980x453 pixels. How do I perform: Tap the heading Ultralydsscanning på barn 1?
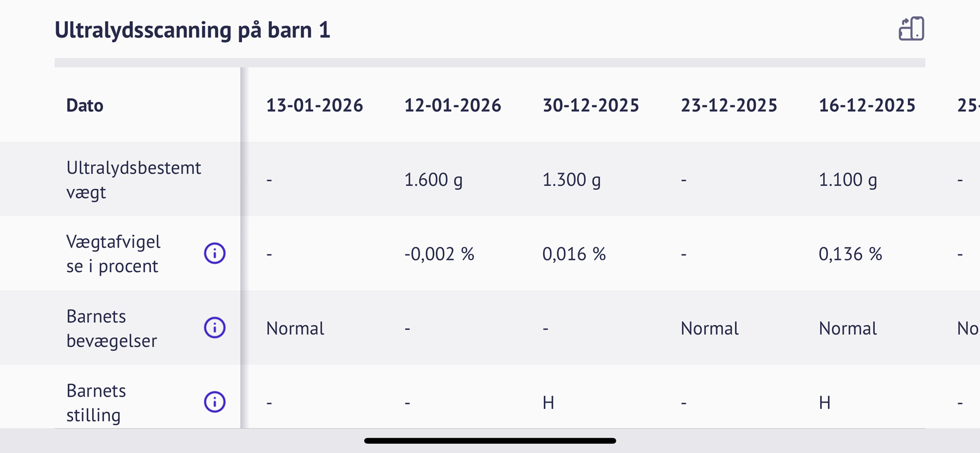coord(192,30)
